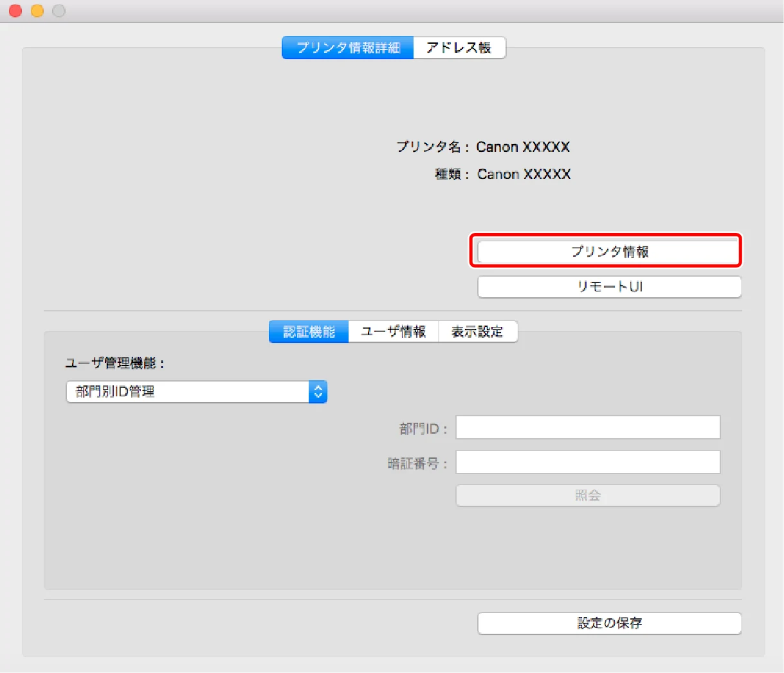Screen dimensions: 784x673
Task: Click the 種類 Canon XXXXX text
Action: point(503,174)
